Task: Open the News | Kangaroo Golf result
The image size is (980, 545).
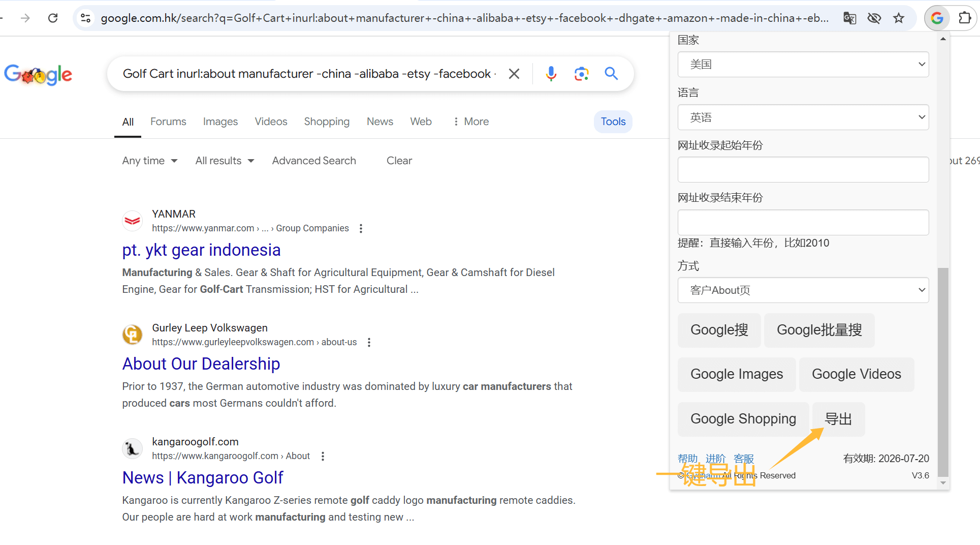Action: (x=203, y=478)
